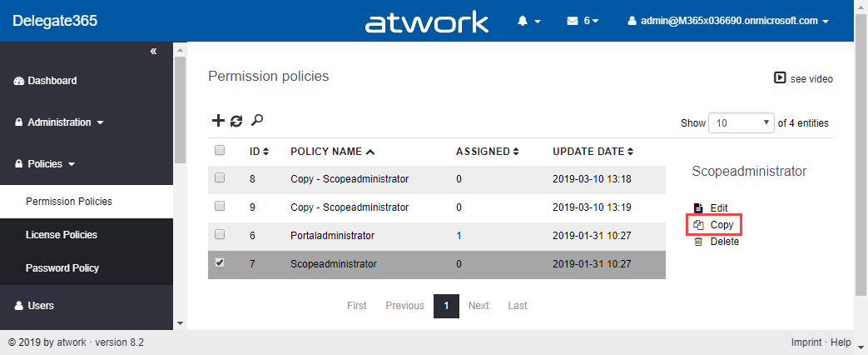Click the Edit policy icon
The height and width of the screenshot is (355, 868).
point(698,207)
